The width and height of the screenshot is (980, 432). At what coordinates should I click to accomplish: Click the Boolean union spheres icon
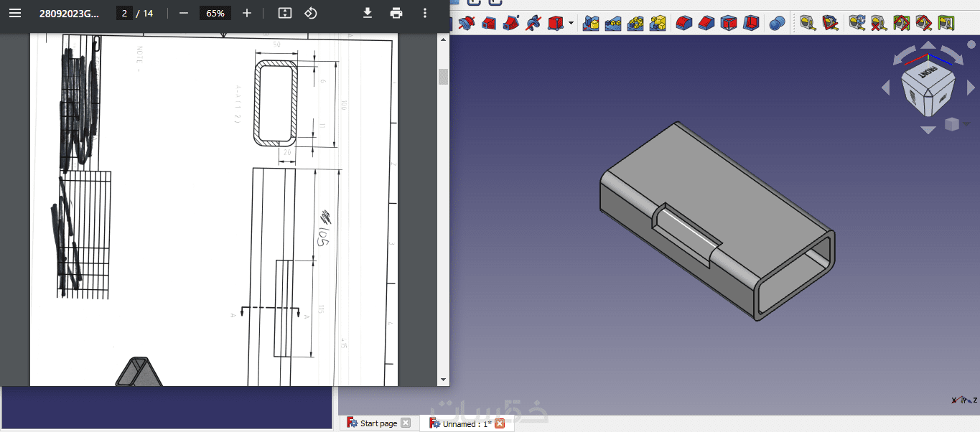(x=777, y=24)
